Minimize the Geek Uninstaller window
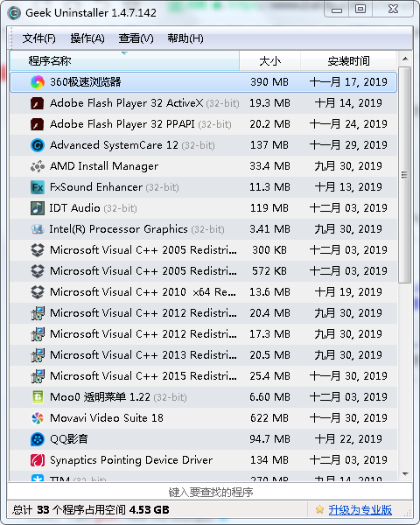The image size is (420, 525). tap(337, 10)
